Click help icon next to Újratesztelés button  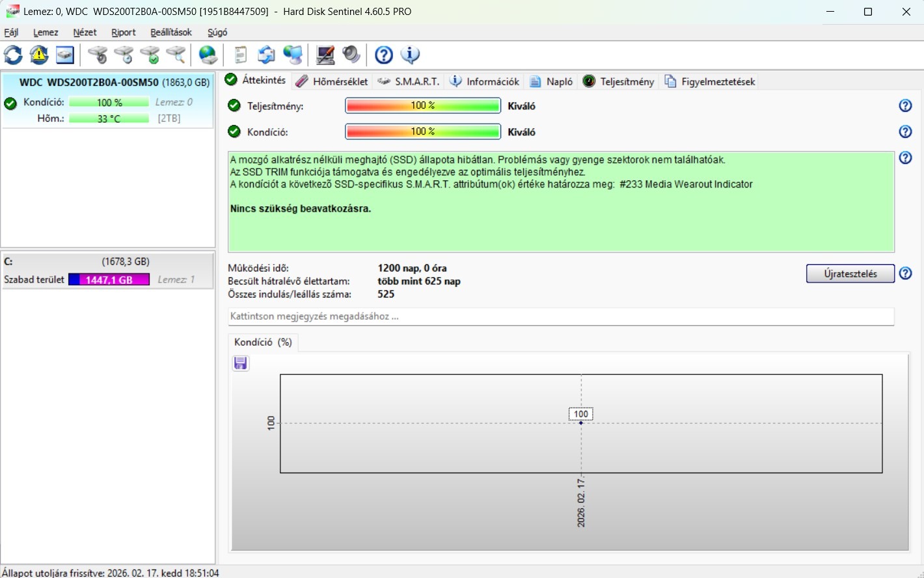point(905,273)
